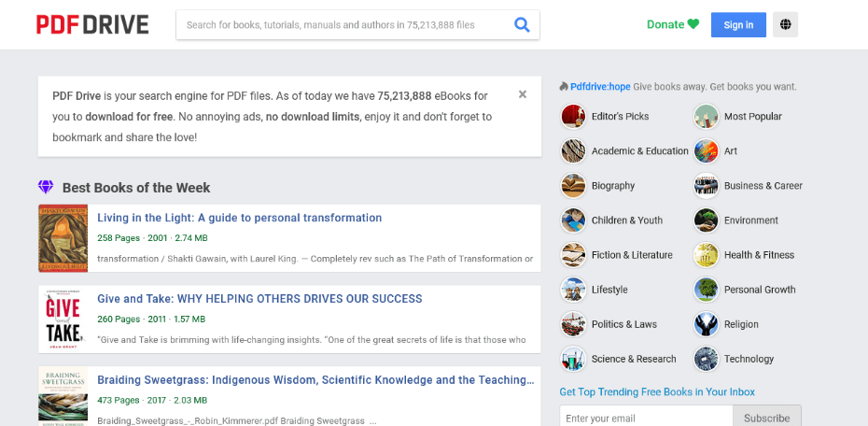Click the Health & Fitness category icon
This screenshot has height=426, width=868.
[706, 255]
